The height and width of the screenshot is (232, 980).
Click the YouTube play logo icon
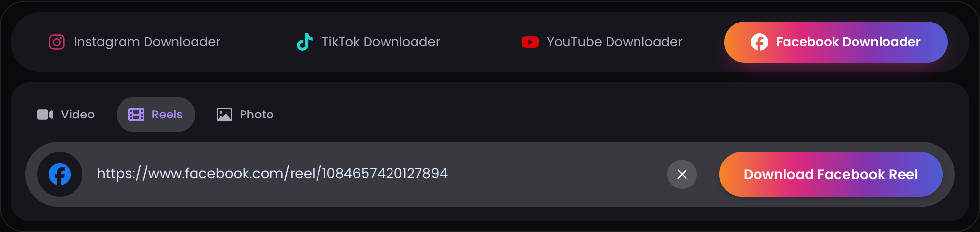[x=530, y=42]
